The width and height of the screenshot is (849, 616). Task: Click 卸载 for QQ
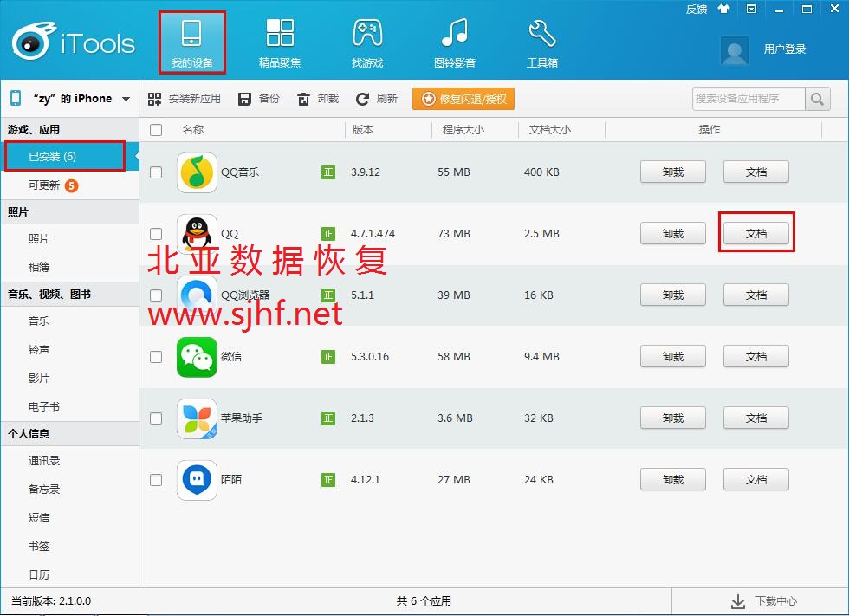tap(673, 234)
